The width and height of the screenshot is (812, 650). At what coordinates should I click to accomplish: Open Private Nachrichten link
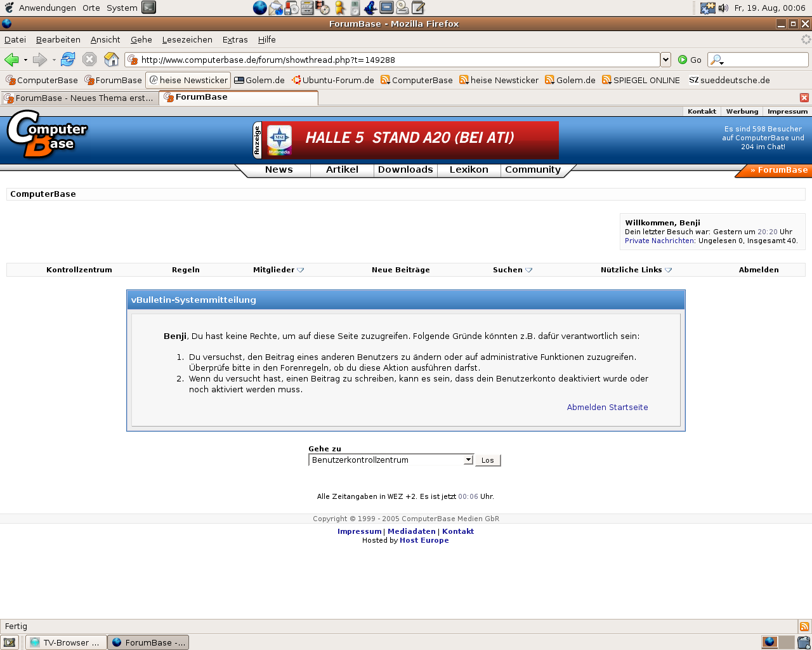660,241
